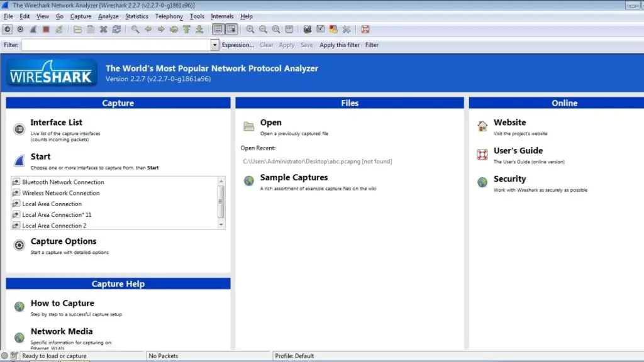The image size is (644, 362).
Task: Click the go to first packet icon
Action: (x=187, y=29)
